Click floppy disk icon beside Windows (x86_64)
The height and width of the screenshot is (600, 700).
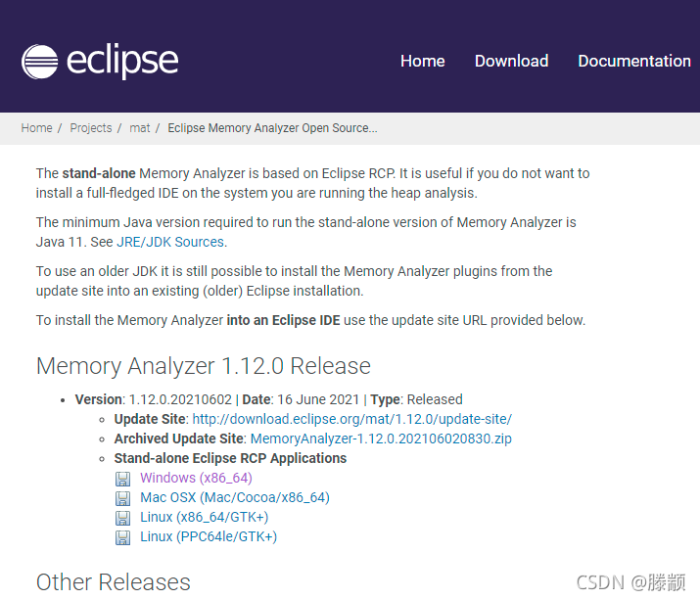122,479
